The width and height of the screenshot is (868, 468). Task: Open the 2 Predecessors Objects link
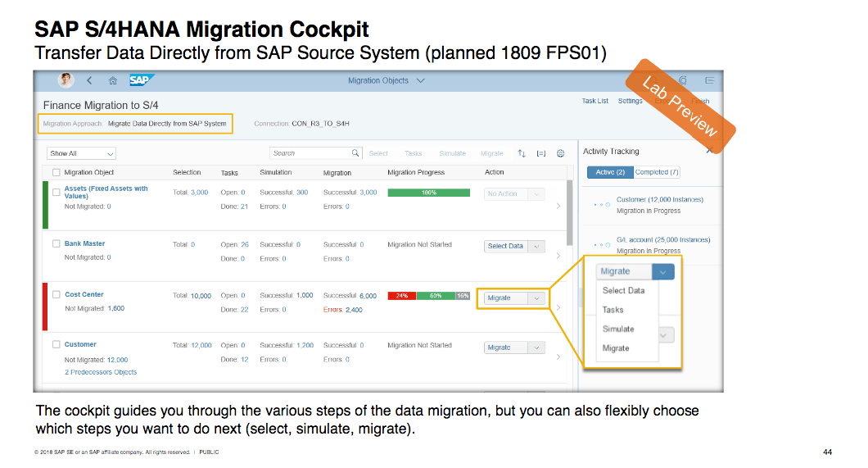point(101,372)
